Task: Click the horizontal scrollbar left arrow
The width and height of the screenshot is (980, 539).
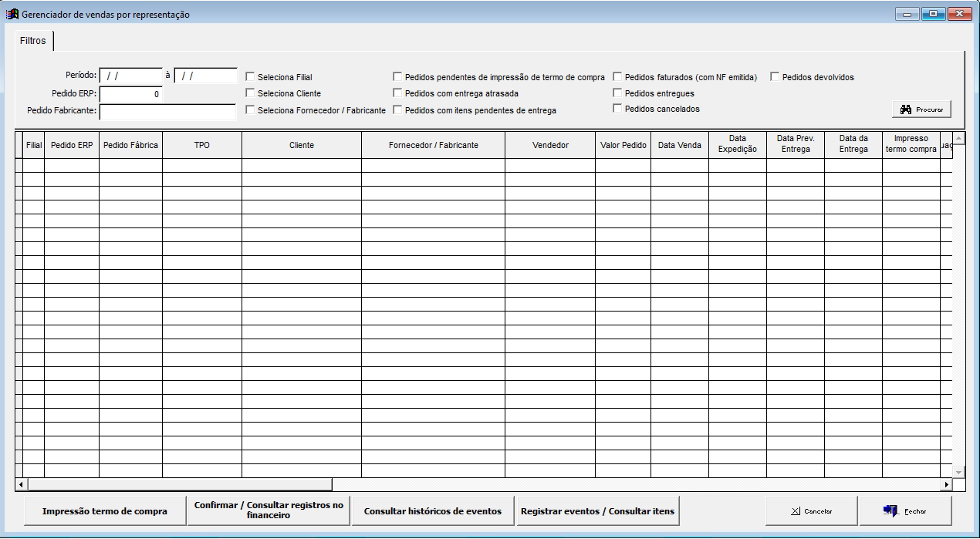Action: point(21,485)
